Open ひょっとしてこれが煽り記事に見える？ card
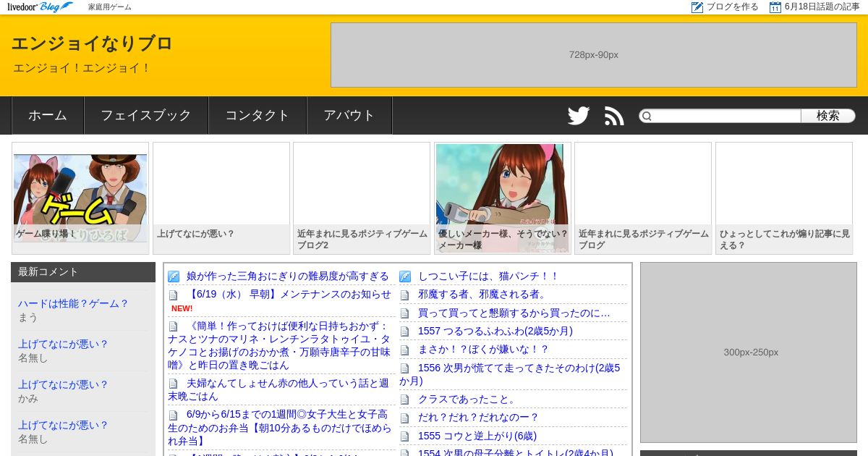This screenshot has height=456, width=868. (784, 198)
